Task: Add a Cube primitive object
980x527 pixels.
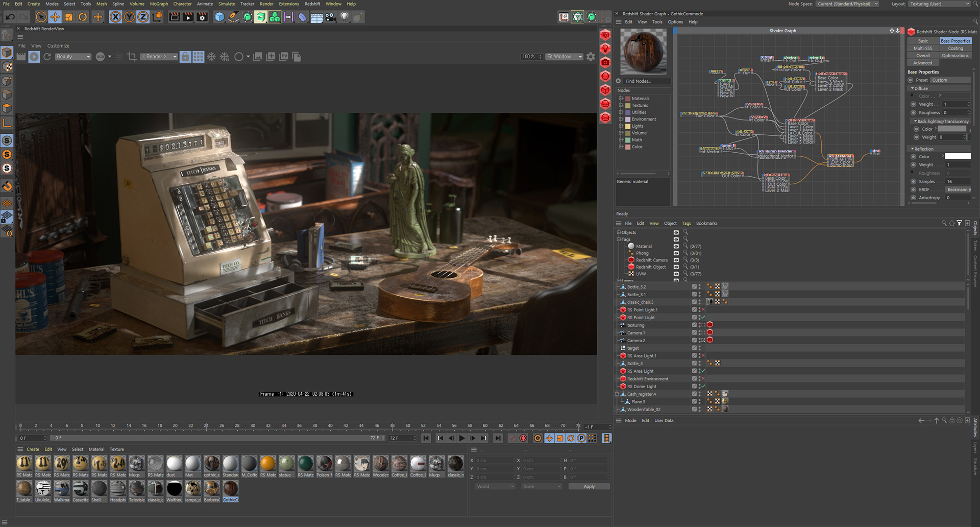Action: pyautogui.click(x=219, y=17)
